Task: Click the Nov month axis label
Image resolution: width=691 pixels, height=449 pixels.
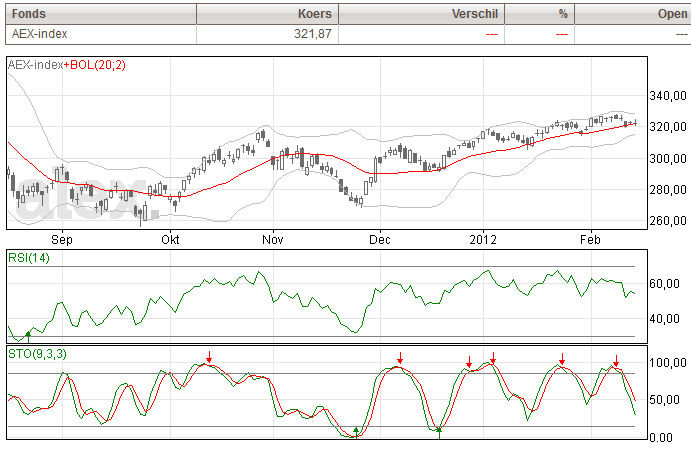Action: point(273,240)
